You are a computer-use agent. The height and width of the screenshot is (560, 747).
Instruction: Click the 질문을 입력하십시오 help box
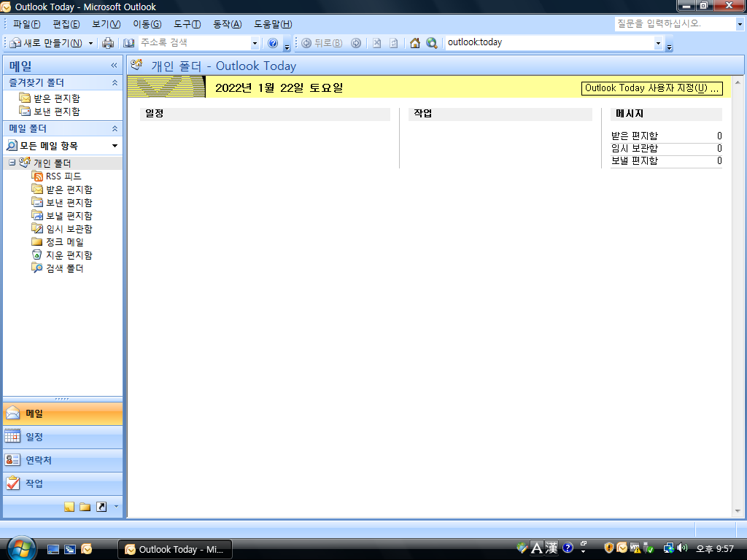[x=675, y=23]
